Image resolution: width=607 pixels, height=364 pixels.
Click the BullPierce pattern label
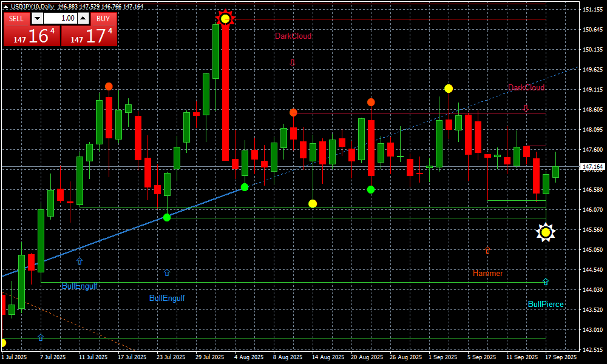pyautogui.click(x=545, y=305)
